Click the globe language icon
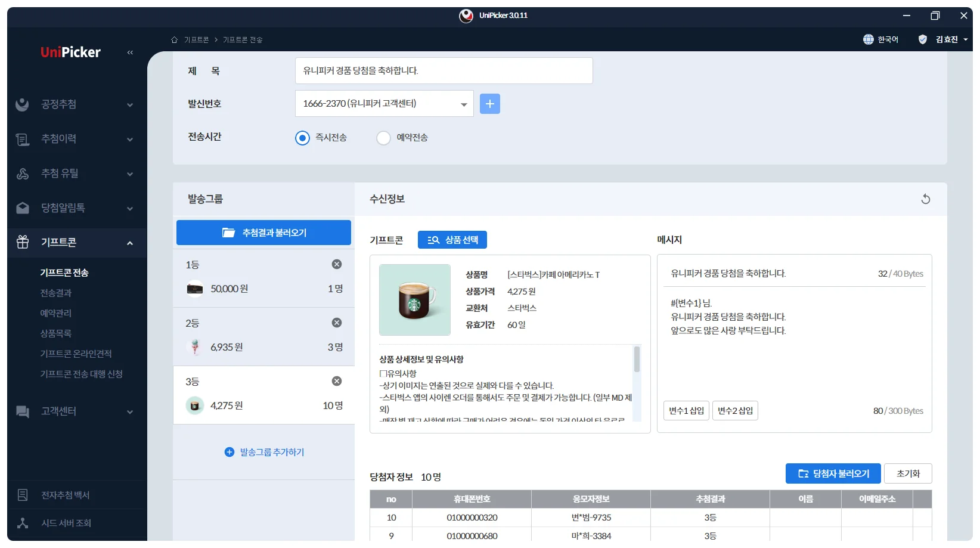 (x=869, y=39)
